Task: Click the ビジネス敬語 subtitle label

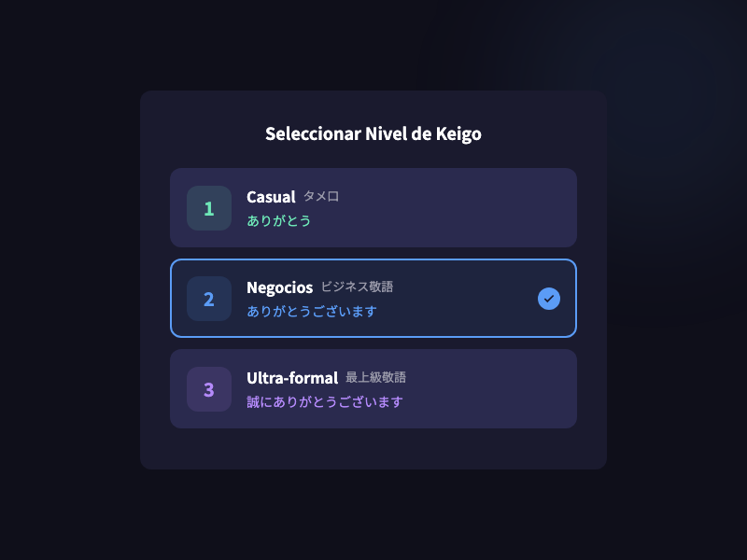Action: tap(363, 287)
